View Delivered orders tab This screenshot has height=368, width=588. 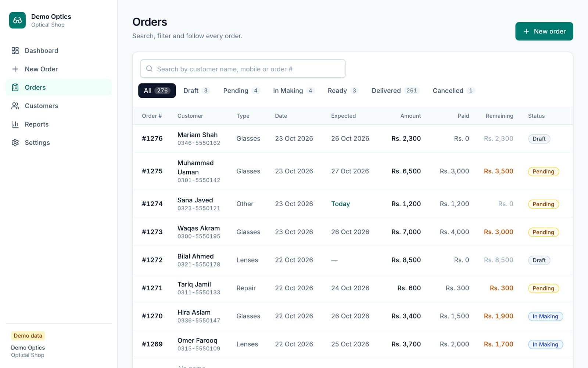coord(395,91)
